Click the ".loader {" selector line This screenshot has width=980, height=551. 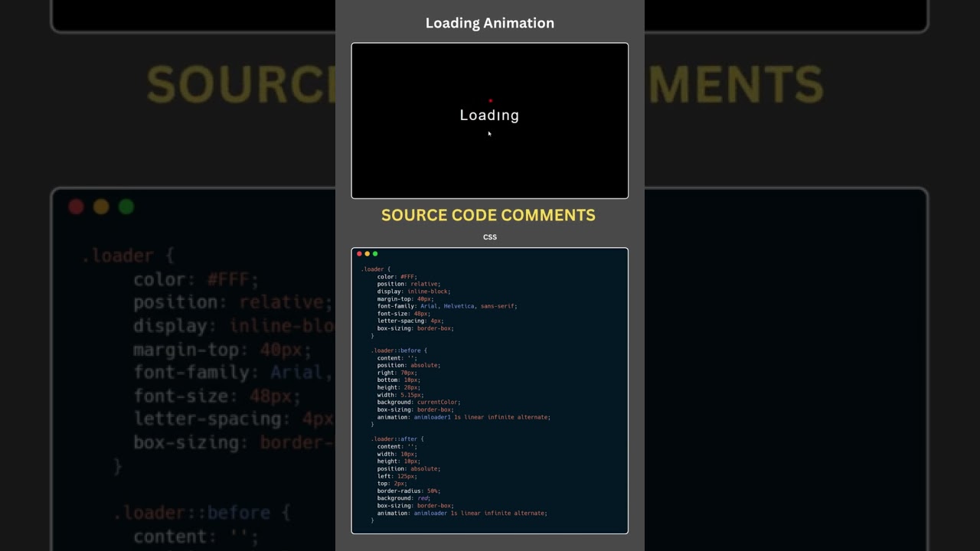(x=375, y=269)
